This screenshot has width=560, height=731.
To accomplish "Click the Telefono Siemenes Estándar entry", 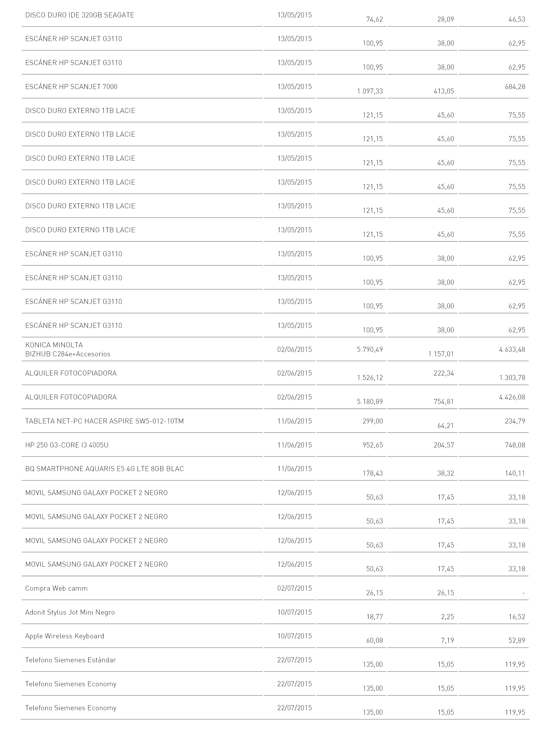I will click(71, 660).
